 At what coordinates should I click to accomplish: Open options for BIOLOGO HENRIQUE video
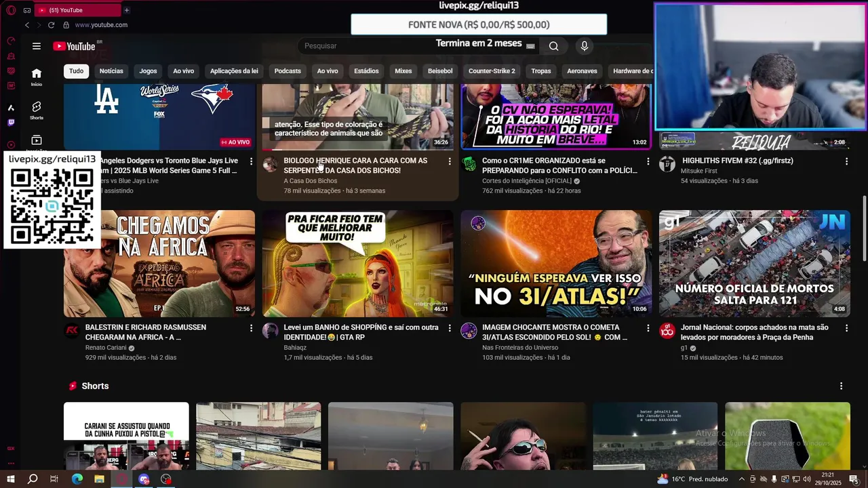[x=449, y=161]
